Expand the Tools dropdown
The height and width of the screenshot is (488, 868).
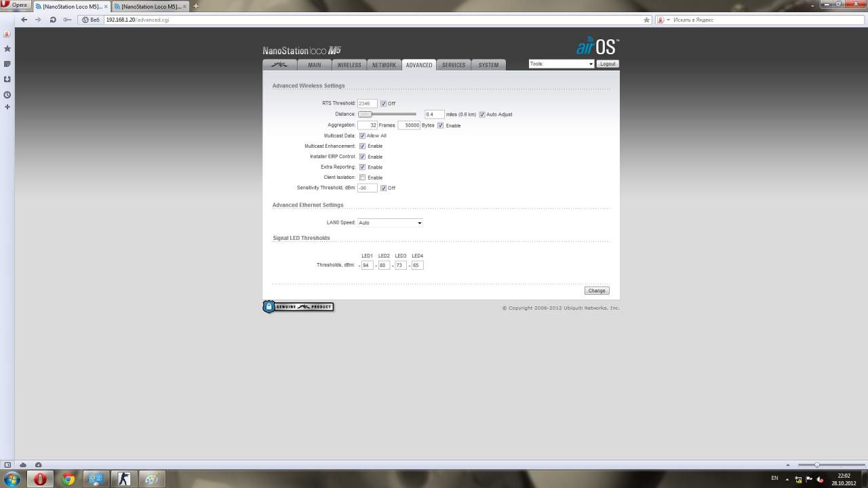tap(561, 64)
